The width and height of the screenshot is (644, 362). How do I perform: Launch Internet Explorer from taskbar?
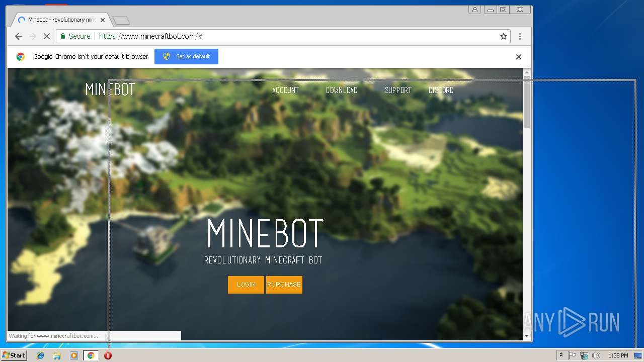(x=40, y=355)
